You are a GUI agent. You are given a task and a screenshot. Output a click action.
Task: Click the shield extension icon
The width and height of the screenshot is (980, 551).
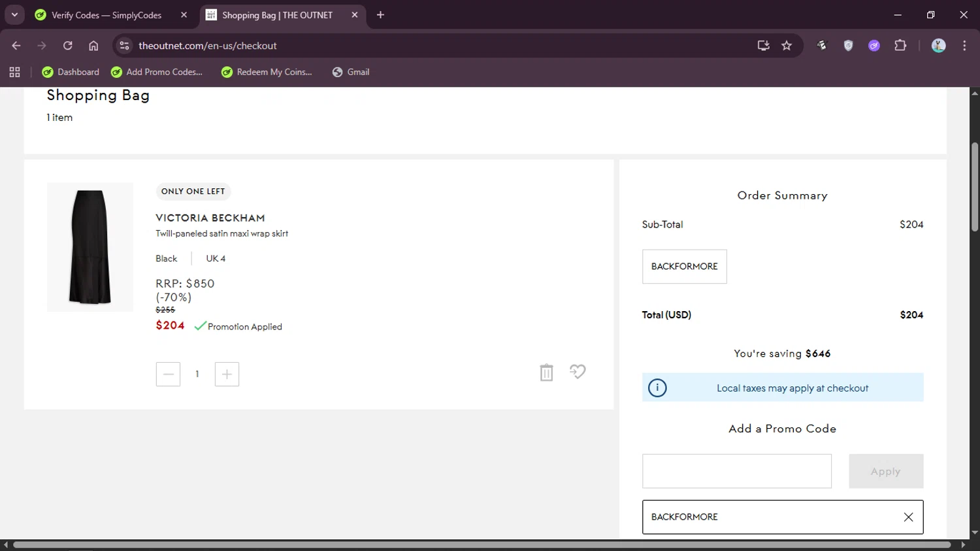[848, 46]
